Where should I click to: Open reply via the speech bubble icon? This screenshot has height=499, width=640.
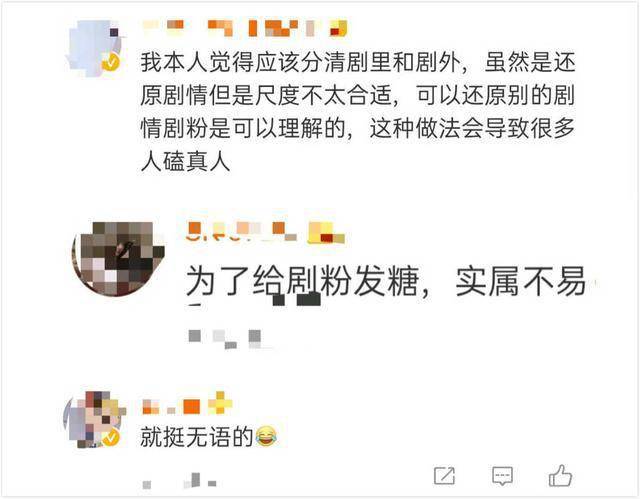point(502,476)
